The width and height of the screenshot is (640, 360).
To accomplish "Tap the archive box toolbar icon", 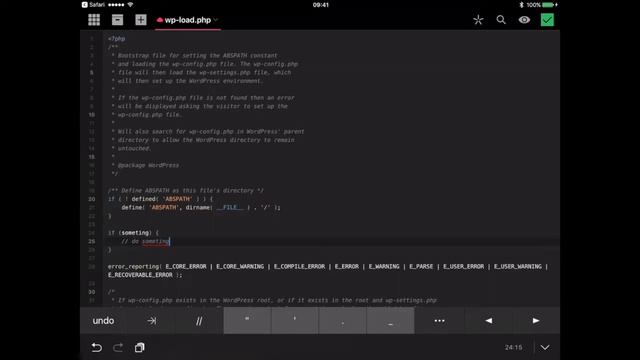I will pyautogui.click(x=118, y=20).
